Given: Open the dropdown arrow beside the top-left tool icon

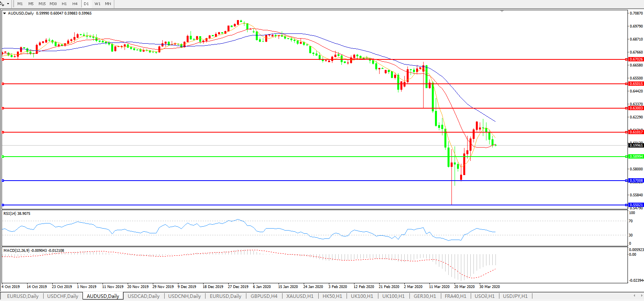Looking at the screenshot, I should (x=8, y=4).
